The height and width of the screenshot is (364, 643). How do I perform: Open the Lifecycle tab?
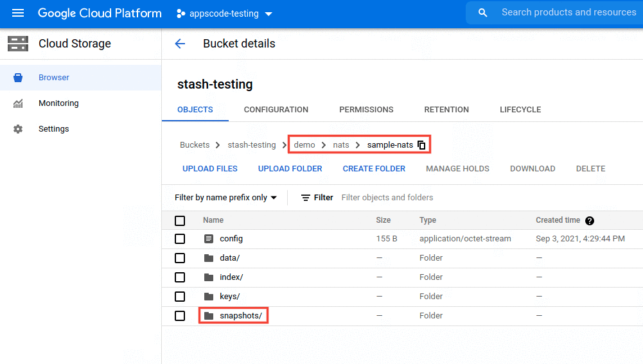520,110
